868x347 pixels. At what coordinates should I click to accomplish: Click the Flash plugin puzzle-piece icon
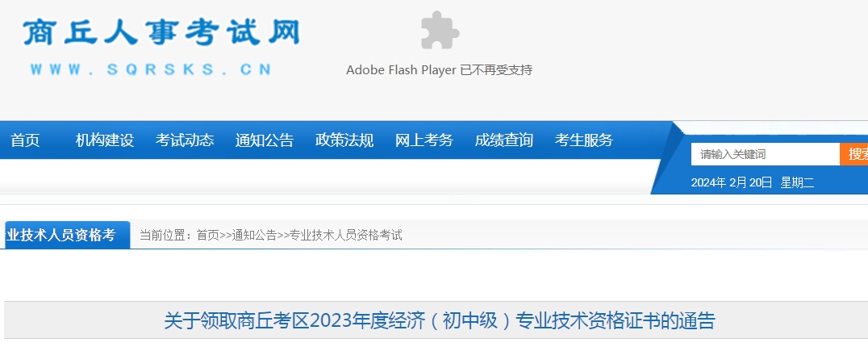[x=440, y=31]
